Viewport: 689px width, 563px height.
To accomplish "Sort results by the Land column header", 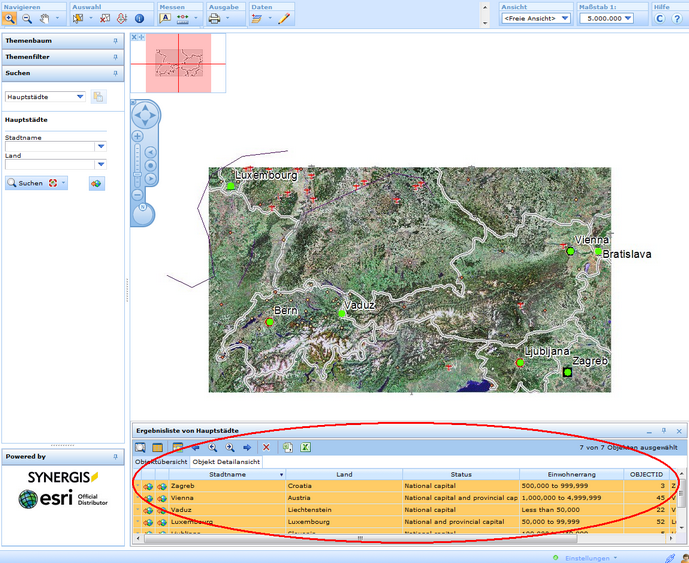I will click(x=344, y=474).
